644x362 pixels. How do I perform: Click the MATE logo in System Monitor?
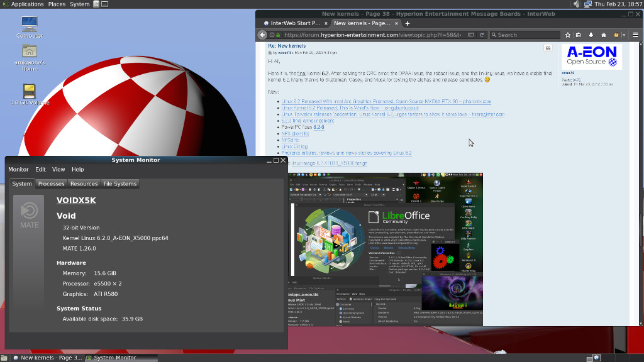coord(29,216)
